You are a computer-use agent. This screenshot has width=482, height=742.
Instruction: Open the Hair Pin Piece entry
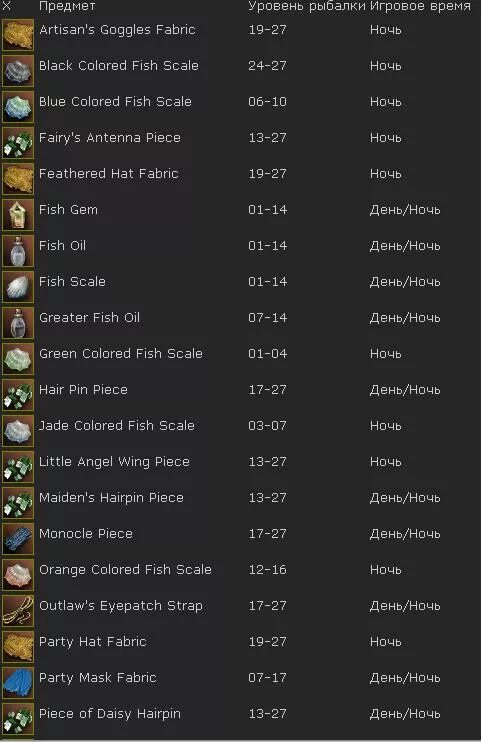click(x=241, y=390)
